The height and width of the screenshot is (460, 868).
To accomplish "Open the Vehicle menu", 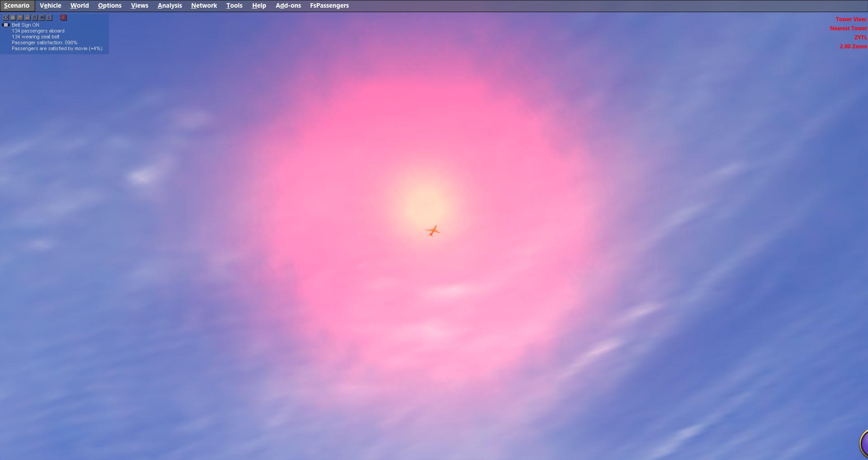I will [x=50, y=5].
